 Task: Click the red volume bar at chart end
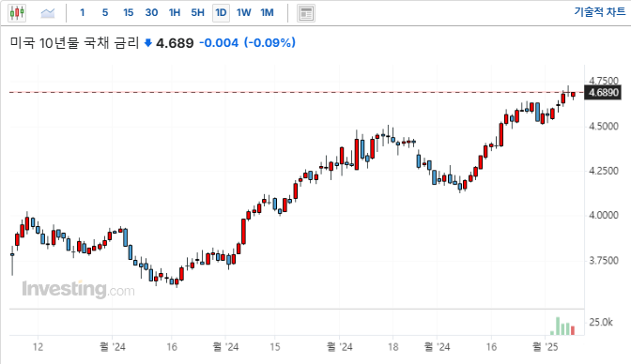click(x=573, y=330)
